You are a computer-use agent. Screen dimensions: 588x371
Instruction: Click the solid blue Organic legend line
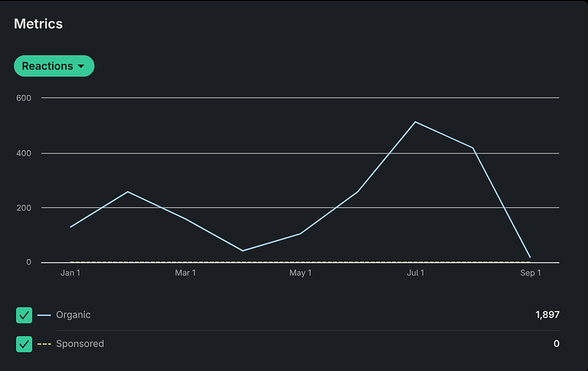coord(44,315)
